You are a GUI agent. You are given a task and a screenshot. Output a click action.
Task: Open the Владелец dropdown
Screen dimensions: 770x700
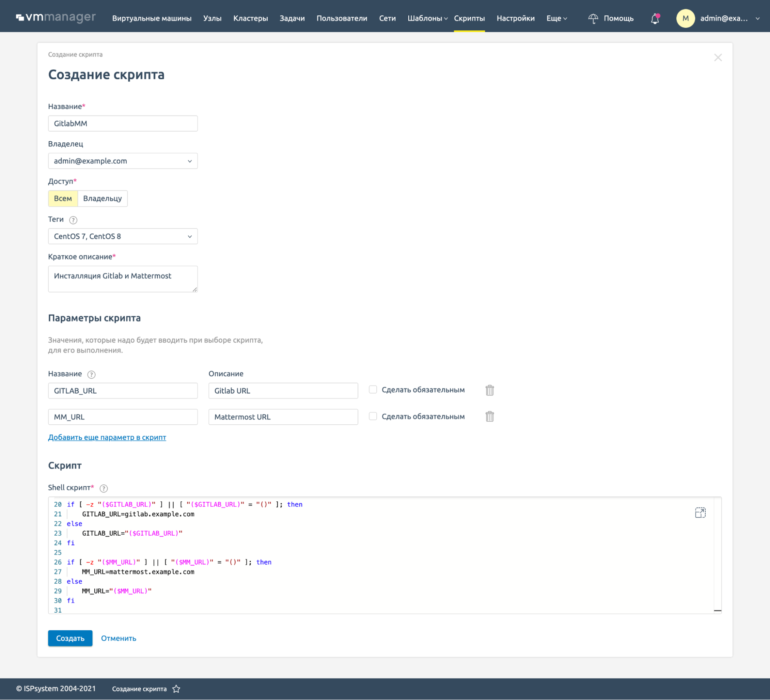coord(123,161)
